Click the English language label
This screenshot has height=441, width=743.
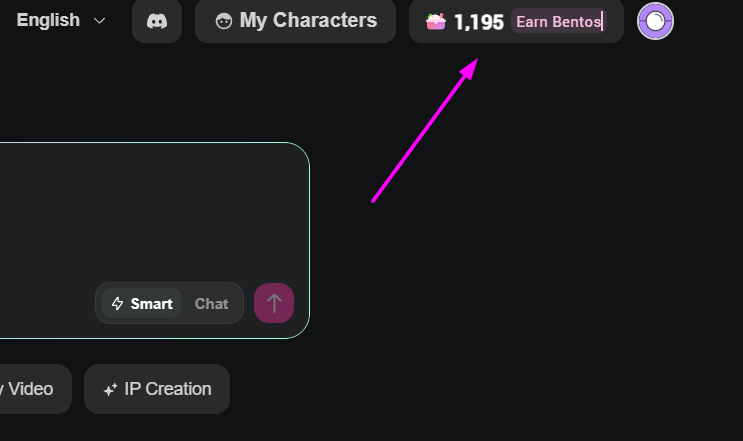pyautogui.click(x=48, y=20)
